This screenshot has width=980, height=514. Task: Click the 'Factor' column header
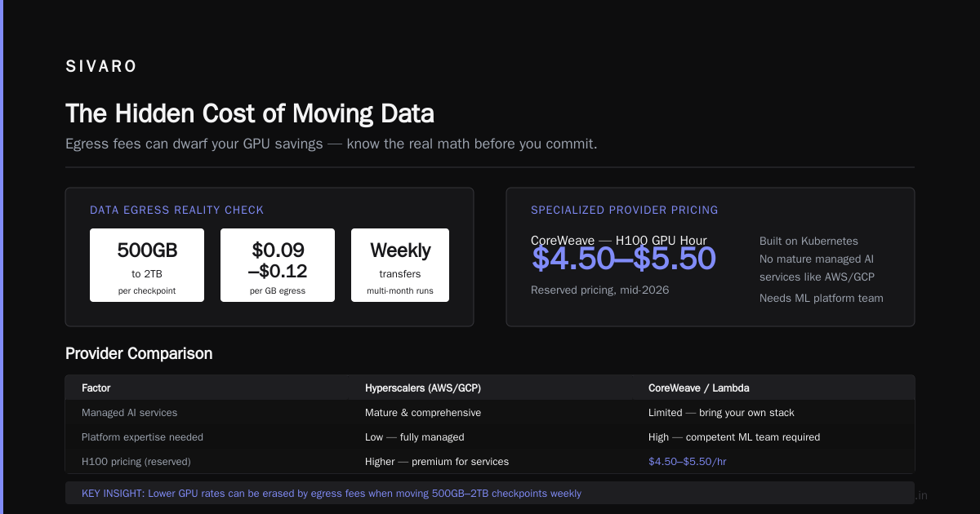[96, 388]
